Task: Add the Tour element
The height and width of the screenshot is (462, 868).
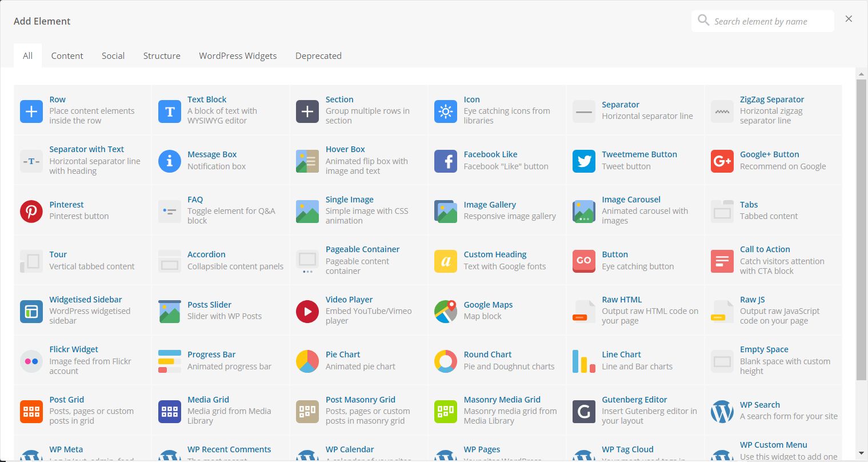Action: (83, 260)
